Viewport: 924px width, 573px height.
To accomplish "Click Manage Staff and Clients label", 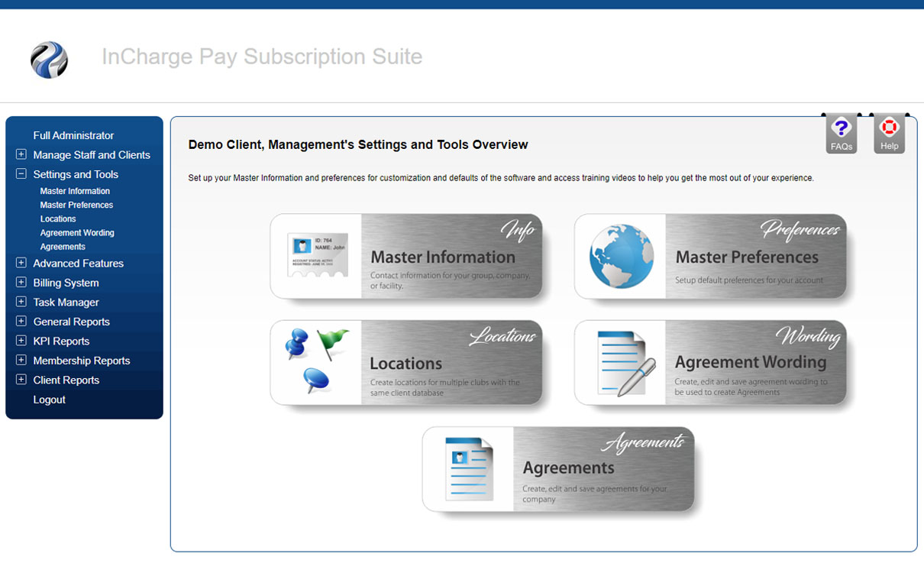I will pyautogui.click(x=92, y=155).
